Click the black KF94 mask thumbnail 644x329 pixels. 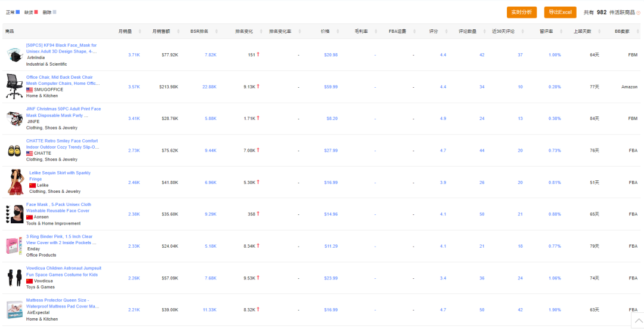(14, 55)
